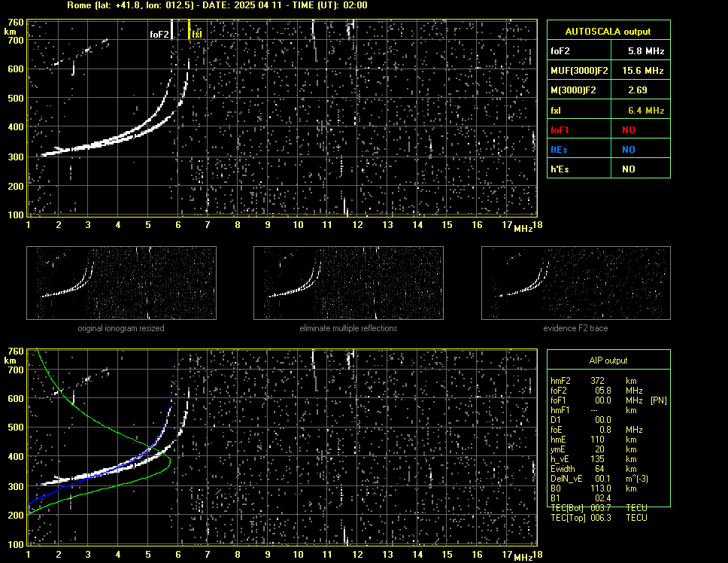Click the yellow fxI label in AUTOSCALA table
728x563 pixels.
[556, 111]
